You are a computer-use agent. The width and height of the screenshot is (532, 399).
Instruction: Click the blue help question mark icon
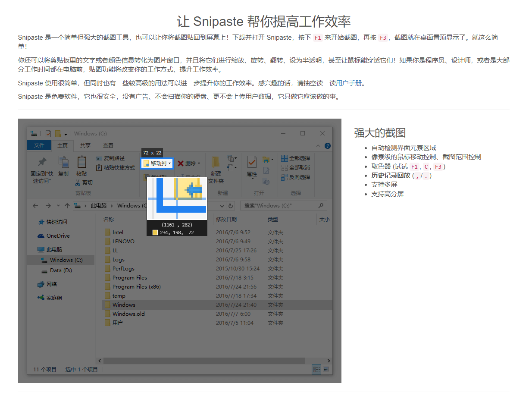tap(328, 146)
